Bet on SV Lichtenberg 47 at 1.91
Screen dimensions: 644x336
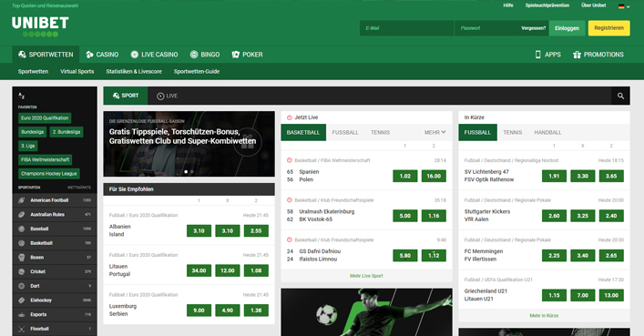point(554,176)
